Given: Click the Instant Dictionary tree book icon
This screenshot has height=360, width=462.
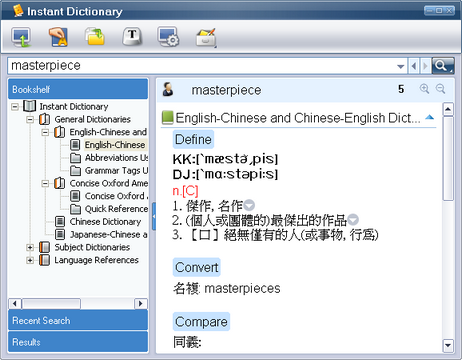Looking at the screenshot, I should [x=29, y=106].
